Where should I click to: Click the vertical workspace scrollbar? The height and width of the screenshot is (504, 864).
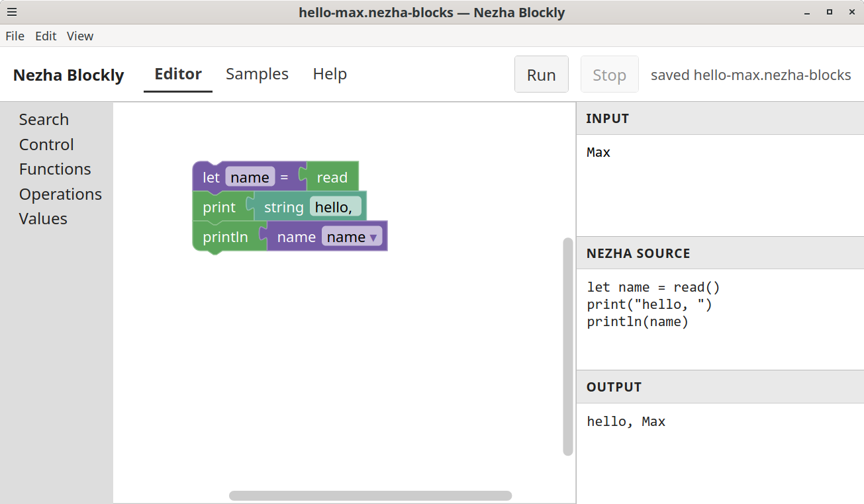coord(568,347)
